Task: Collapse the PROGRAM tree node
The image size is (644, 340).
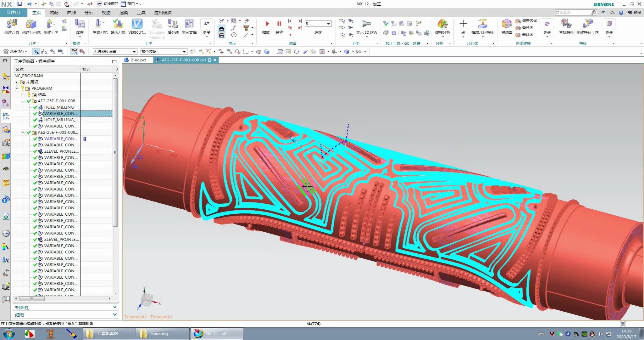Action: (17, 88)
